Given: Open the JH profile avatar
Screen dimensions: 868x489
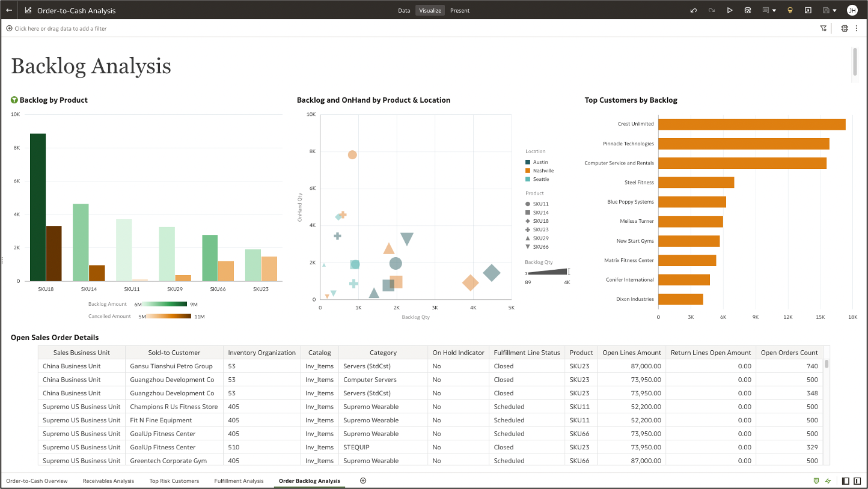Looking at the screenshot, I should (852, 10).
